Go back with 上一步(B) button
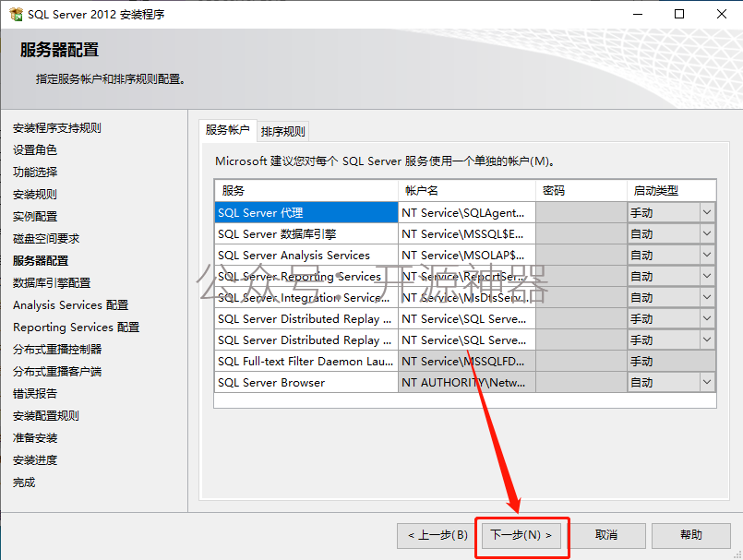This screenshot has width=743, height=560. pos(437,535)
